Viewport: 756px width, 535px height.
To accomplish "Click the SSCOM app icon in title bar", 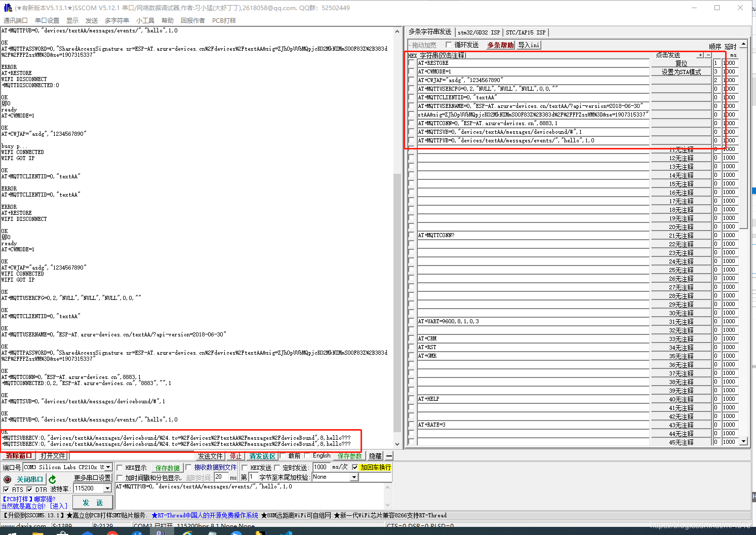I will tap(8, 8).
